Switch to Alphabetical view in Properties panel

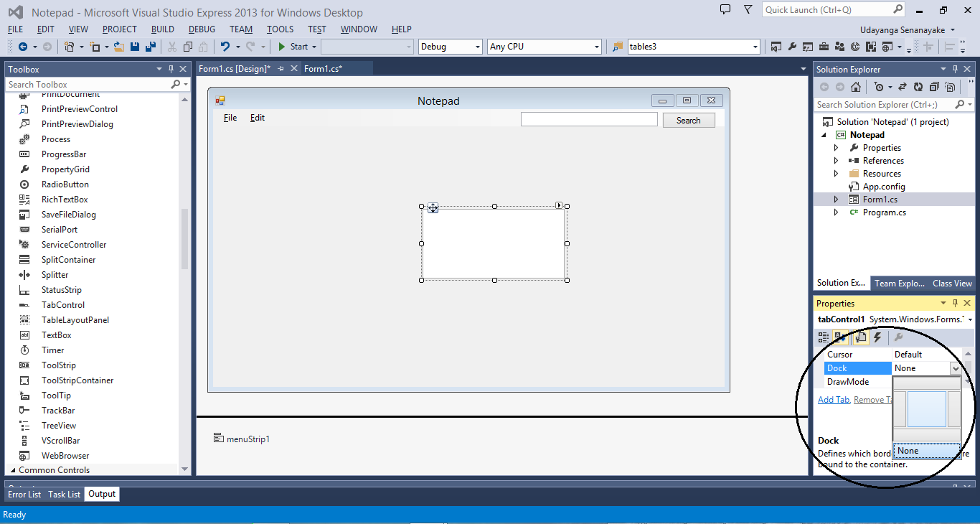click(840, 337)
